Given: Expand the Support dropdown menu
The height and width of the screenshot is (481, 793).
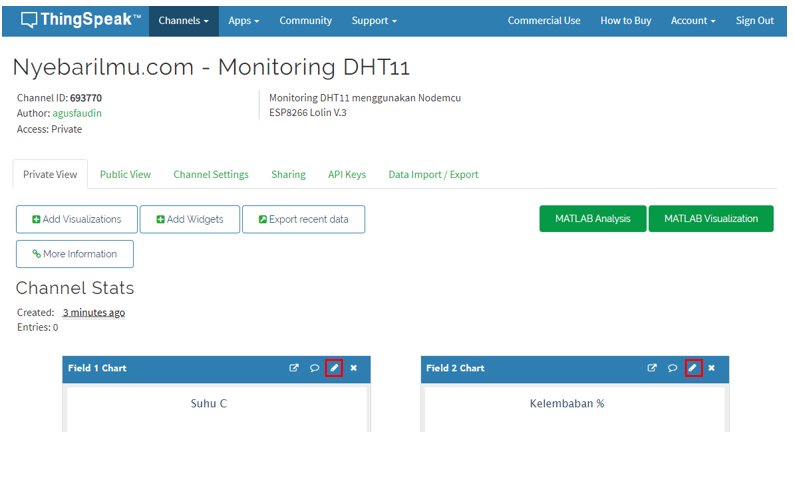Looking at the screenshot, I should coord(374,21).
